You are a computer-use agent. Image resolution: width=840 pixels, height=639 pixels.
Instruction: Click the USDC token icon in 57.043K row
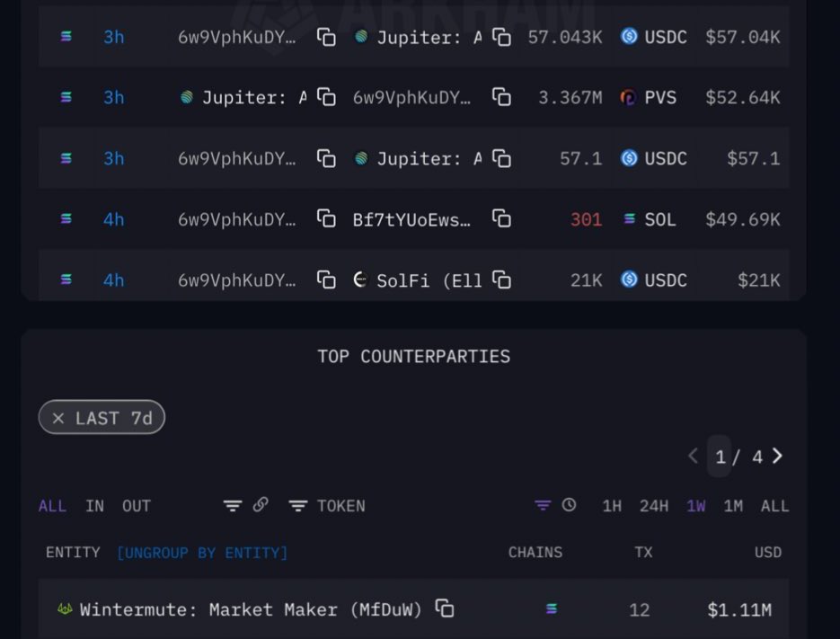click(x=629, y=37)
